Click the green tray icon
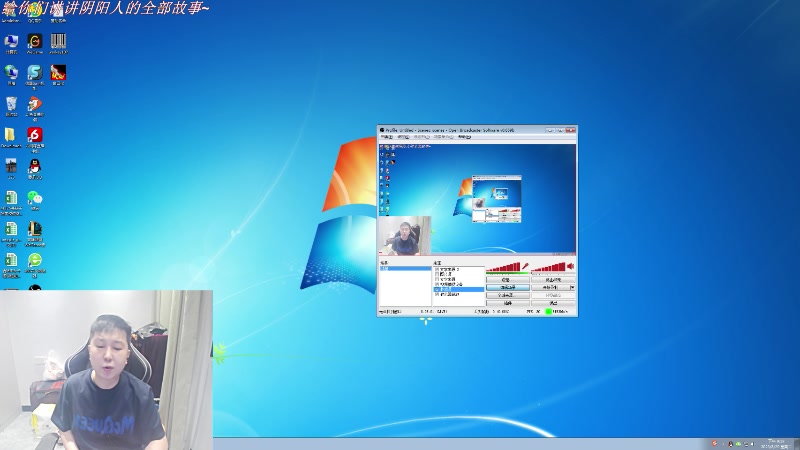This screenshot has height=450, width=800. click(738, 444)
